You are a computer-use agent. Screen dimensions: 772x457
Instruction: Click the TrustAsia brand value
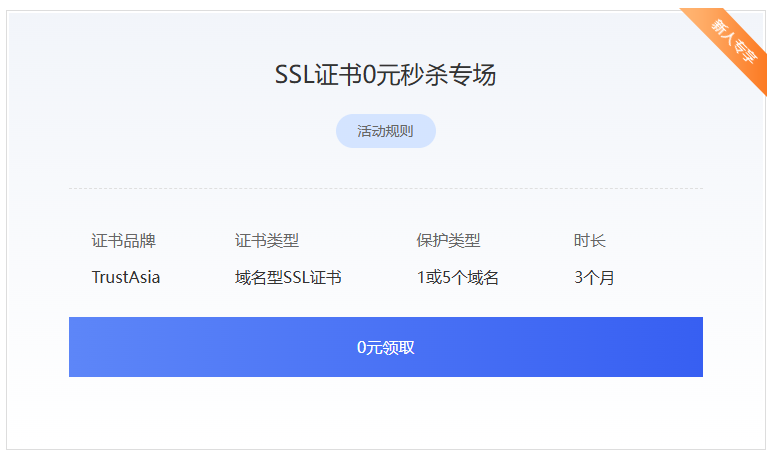tap(125, 277)
